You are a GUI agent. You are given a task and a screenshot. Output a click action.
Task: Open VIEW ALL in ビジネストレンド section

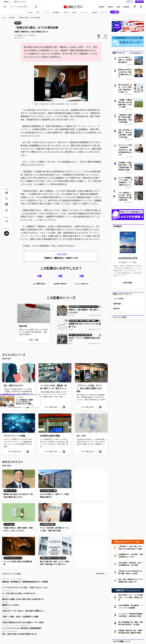[x=101, y=573]
